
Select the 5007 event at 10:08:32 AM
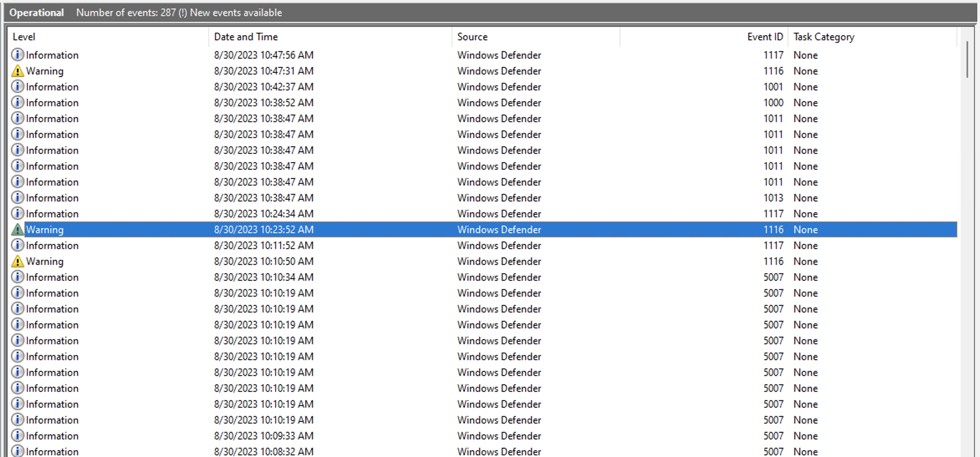[263, 452]
